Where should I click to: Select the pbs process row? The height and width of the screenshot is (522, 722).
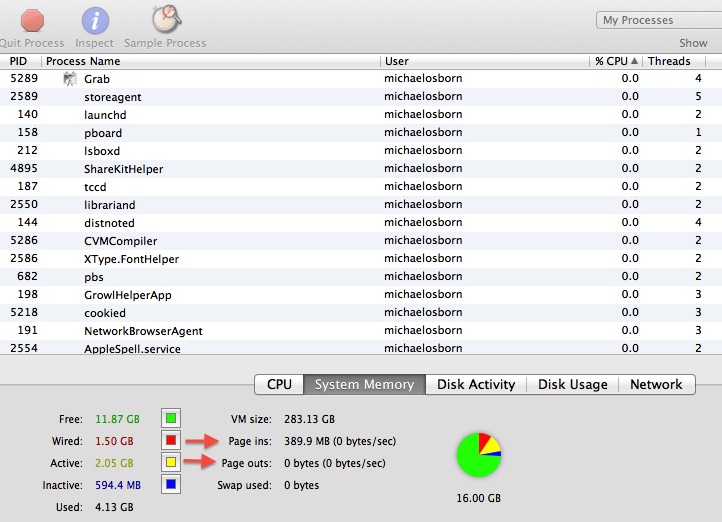[361, 276]
